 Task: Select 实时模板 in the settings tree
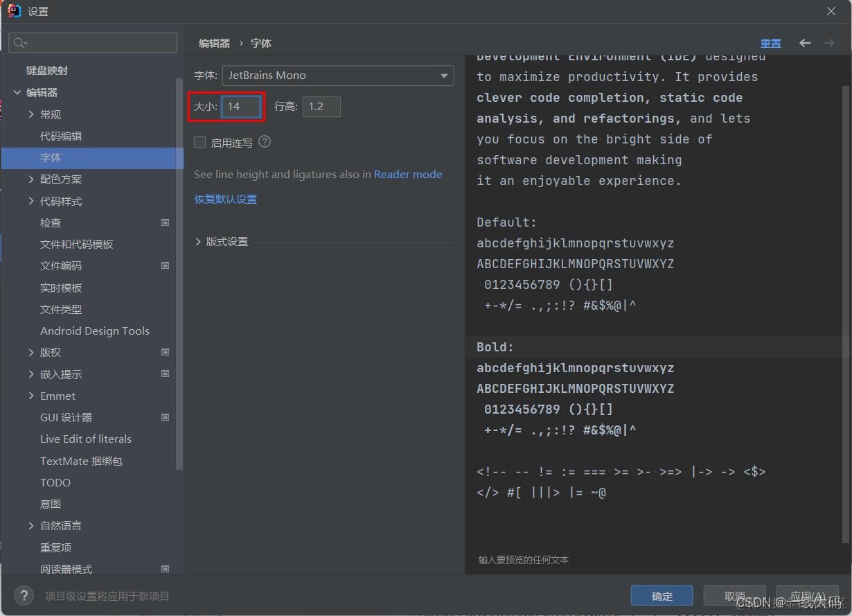point(61,288)
